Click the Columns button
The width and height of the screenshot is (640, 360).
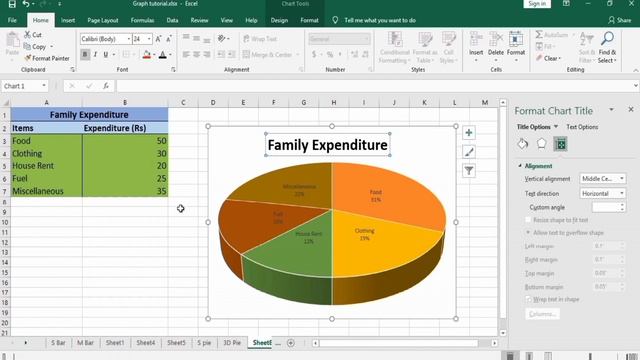click(x=542, y=314)
